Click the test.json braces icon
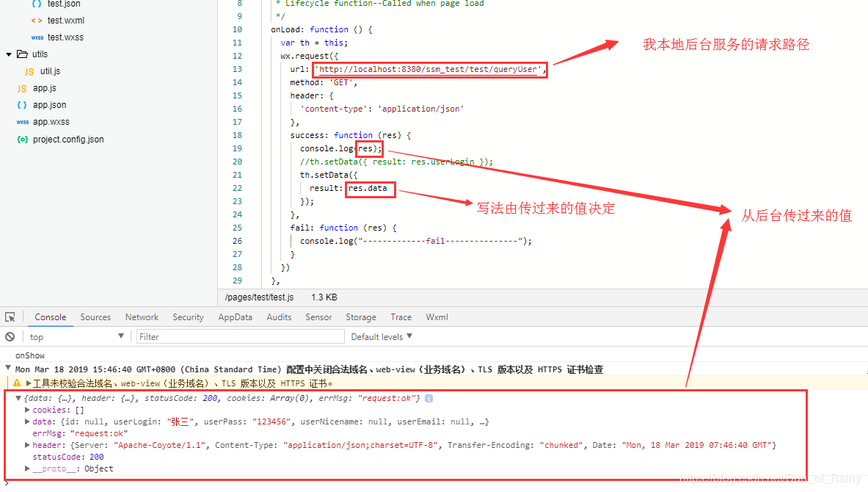The height and width of the screenshot is (492, 868). tap(37, 4)
